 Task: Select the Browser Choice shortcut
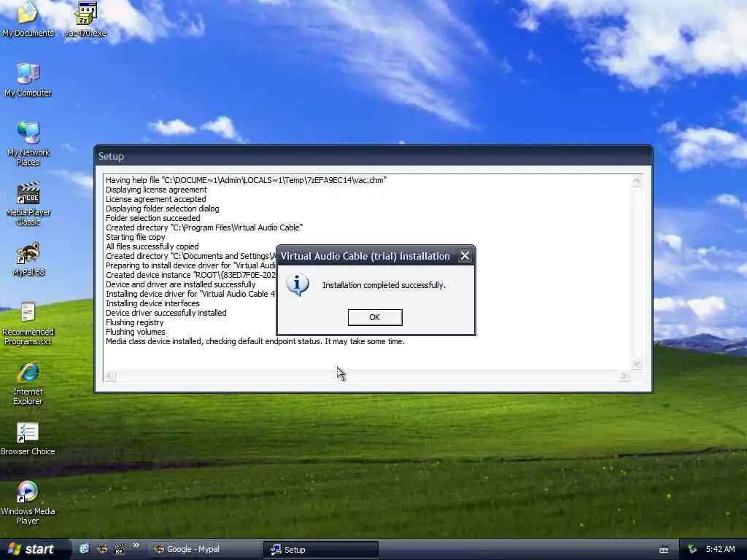28,439
